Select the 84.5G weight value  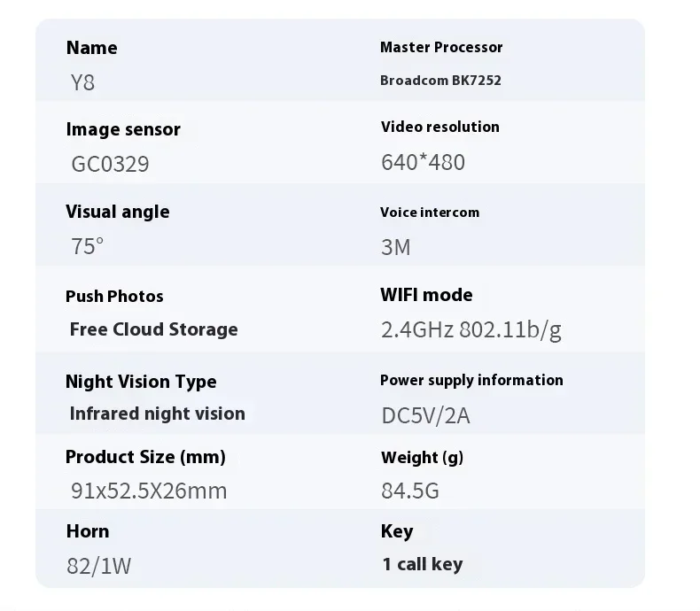tap(410, 491)
